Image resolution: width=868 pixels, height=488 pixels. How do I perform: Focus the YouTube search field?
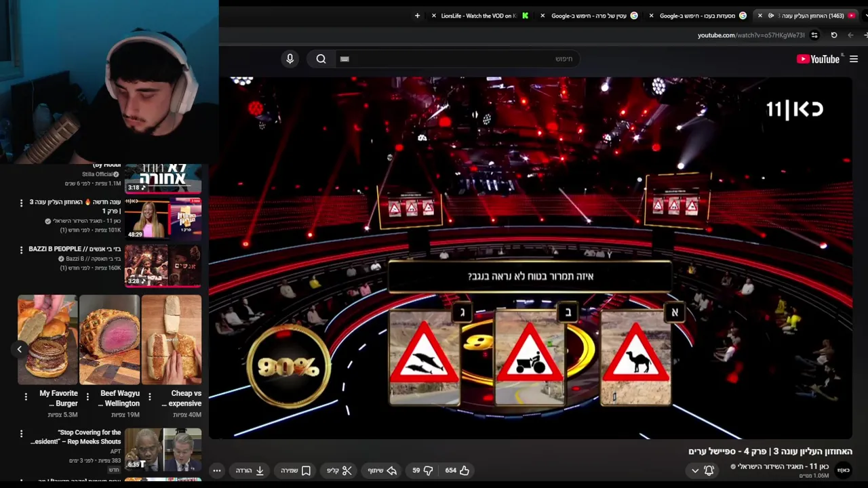[458, 59]
